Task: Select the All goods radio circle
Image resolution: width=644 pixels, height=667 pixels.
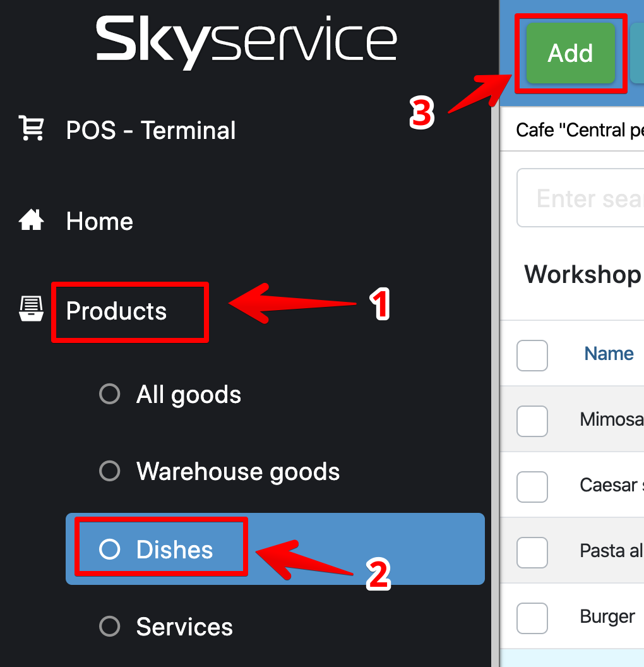Action: (x=110, y=394)
